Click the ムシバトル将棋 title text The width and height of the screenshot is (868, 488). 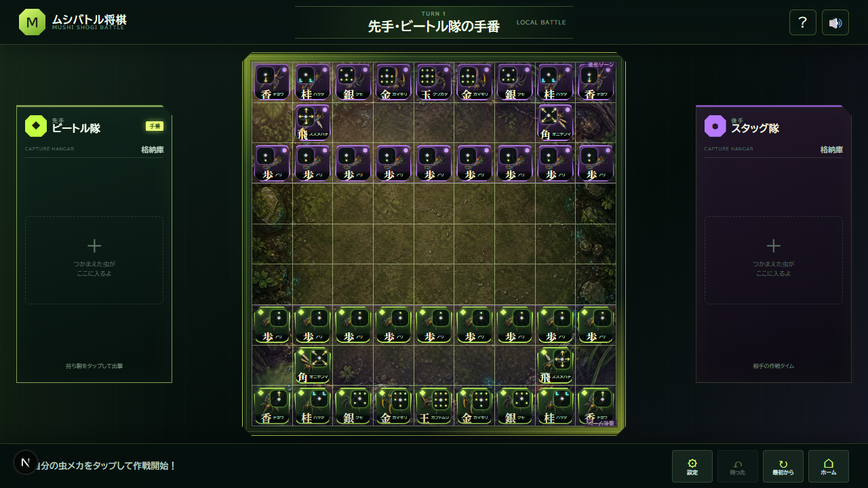click(x=89, y=19)
